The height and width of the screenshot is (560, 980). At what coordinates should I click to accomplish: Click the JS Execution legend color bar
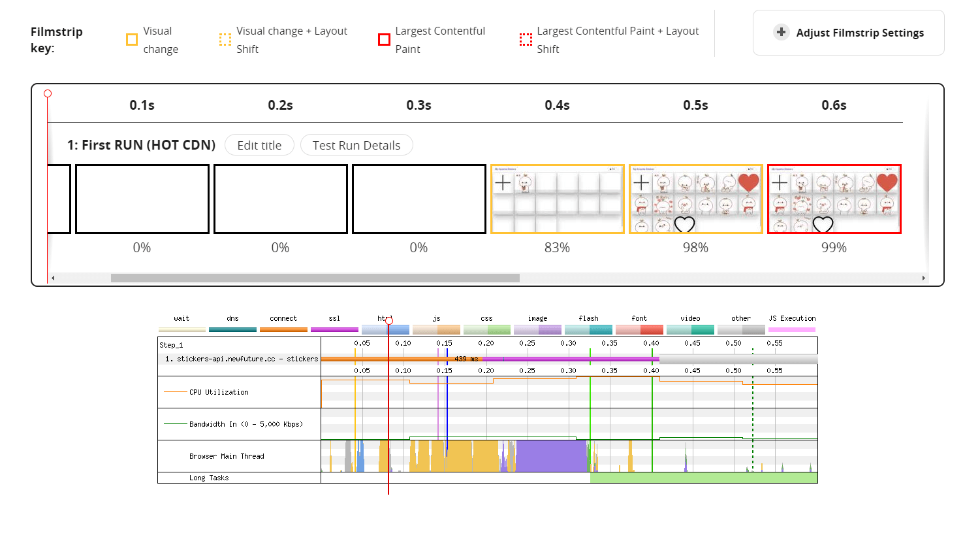click(793, 329)
